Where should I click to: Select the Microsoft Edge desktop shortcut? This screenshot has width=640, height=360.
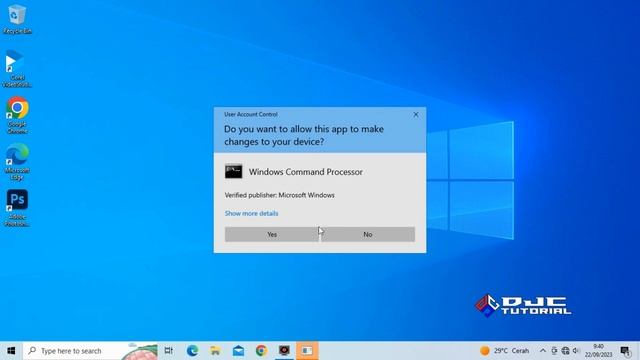17,162
